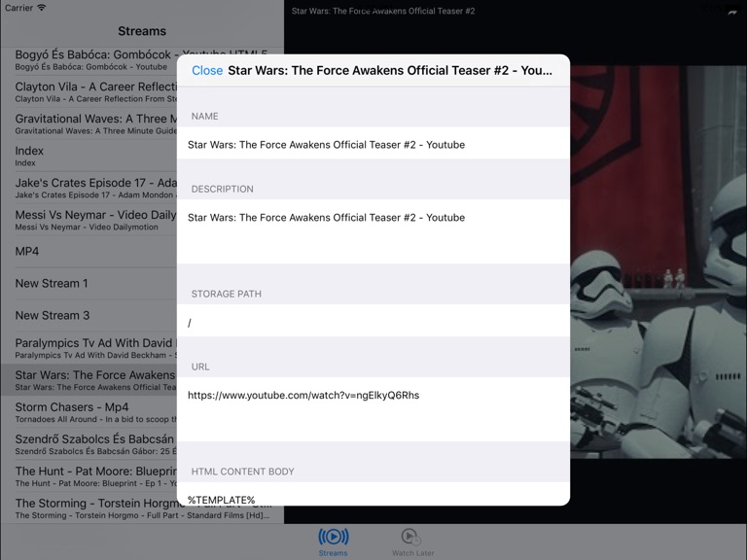Edit the Description text field
Viewport: 747px width, 560px height.
[373, 231]
